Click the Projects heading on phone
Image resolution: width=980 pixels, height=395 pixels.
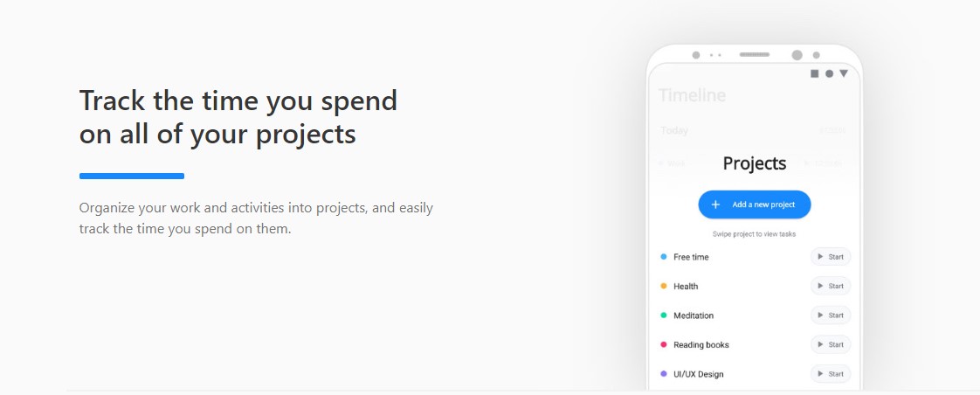755,163
